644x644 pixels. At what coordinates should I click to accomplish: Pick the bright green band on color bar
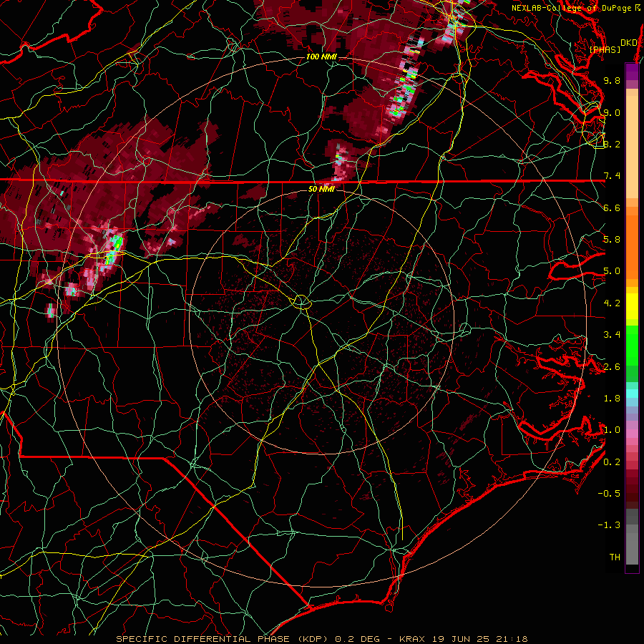point(632,345)
